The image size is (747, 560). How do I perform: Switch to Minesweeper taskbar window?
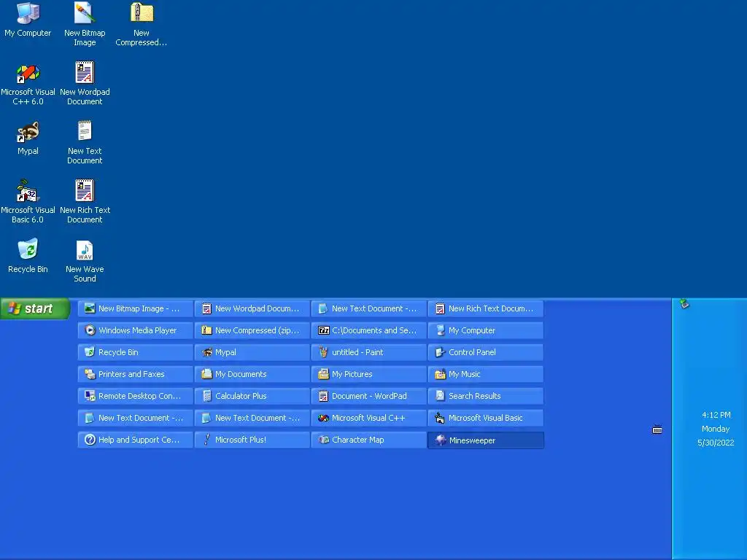point(486,440)
